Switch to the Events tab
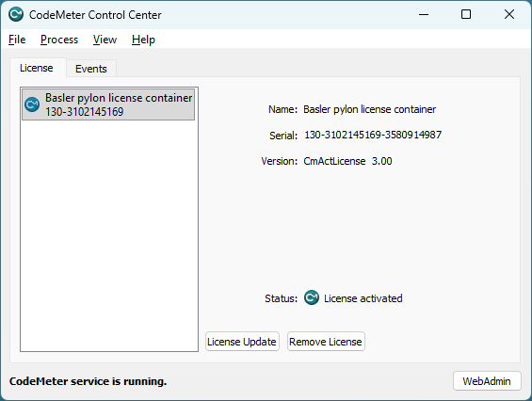This screenshot has width=532, height=401. click(91, 69)
